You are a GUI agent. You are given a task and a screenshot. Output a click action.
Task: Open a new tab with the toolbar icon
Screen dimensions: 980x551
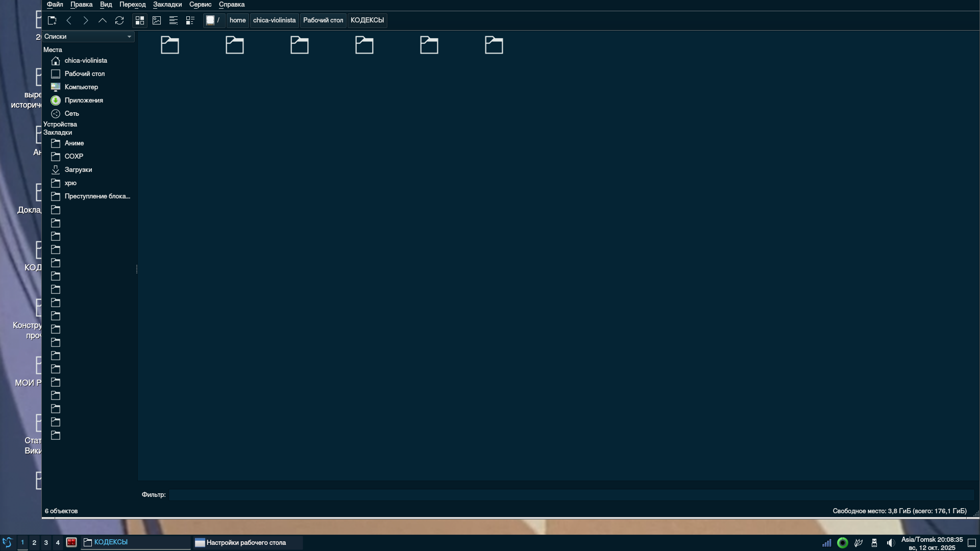point(52,20)
